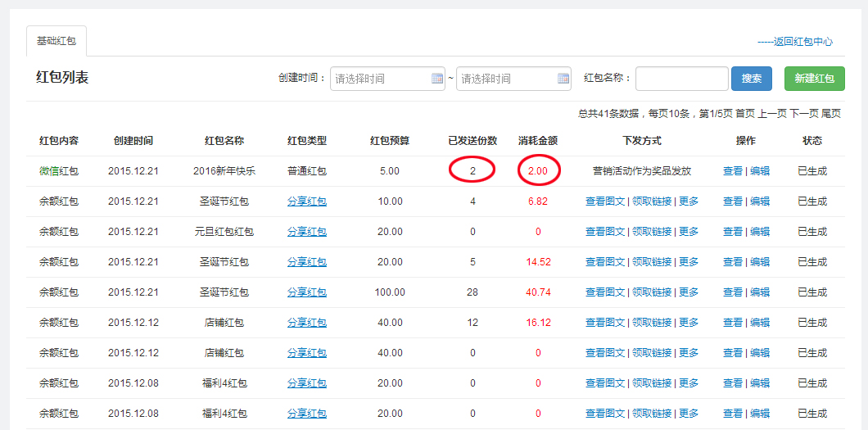Open 查看 for the 2016新年快乐 red packet
868x430 pixels.
732,171
